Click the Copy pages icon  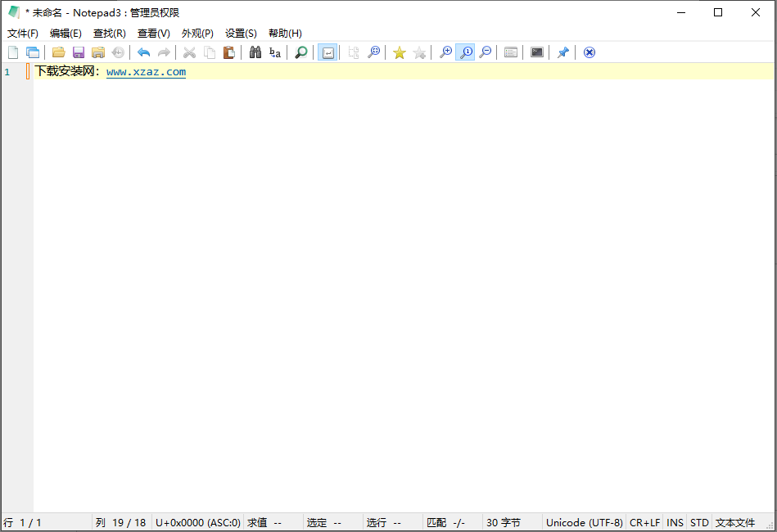(x=210, y=52)
